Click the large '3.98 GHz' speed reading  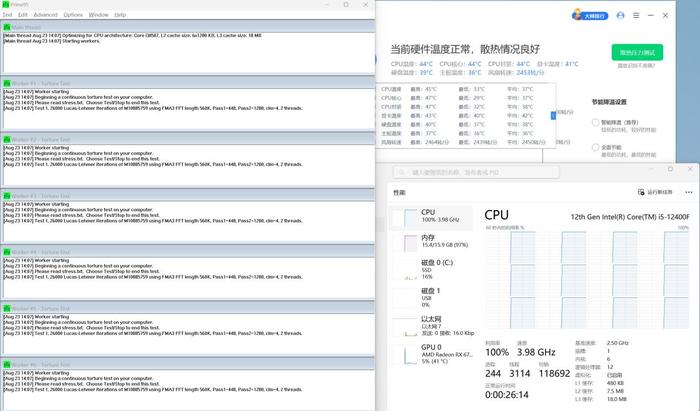click(x=536, y=353)
